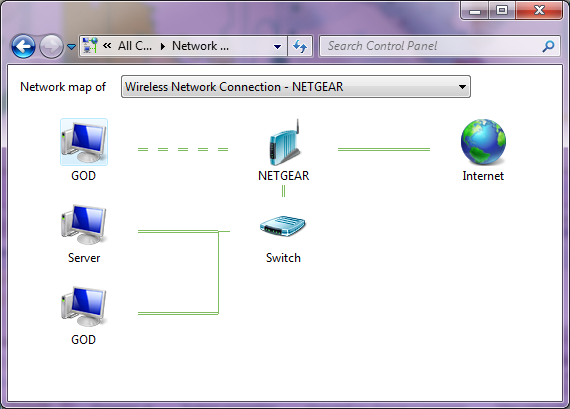Open the network map connection dropdown
The width and height of the screenshot is (570, 409).
pos(296,87)
